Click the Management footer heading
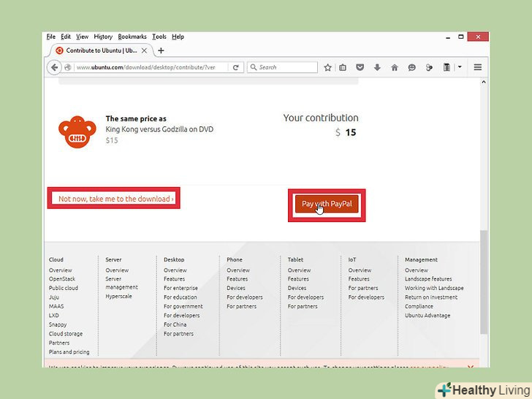 pyautogui.click(x=421, y=260)
